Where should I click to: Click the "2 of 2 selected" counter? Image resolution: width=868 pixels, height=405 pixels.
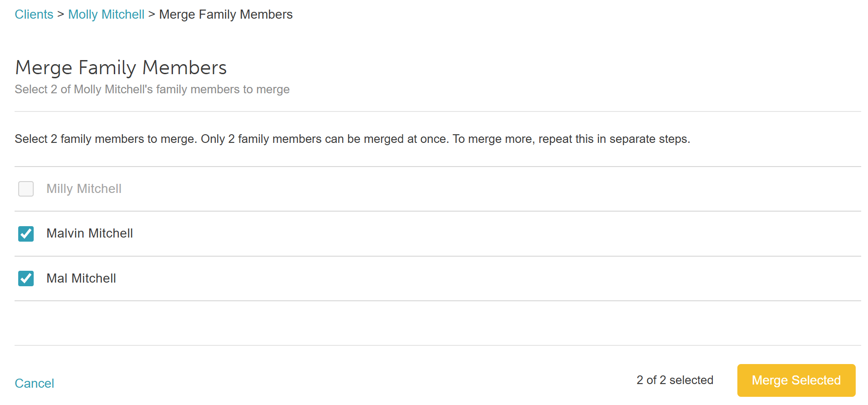point(675,380)
